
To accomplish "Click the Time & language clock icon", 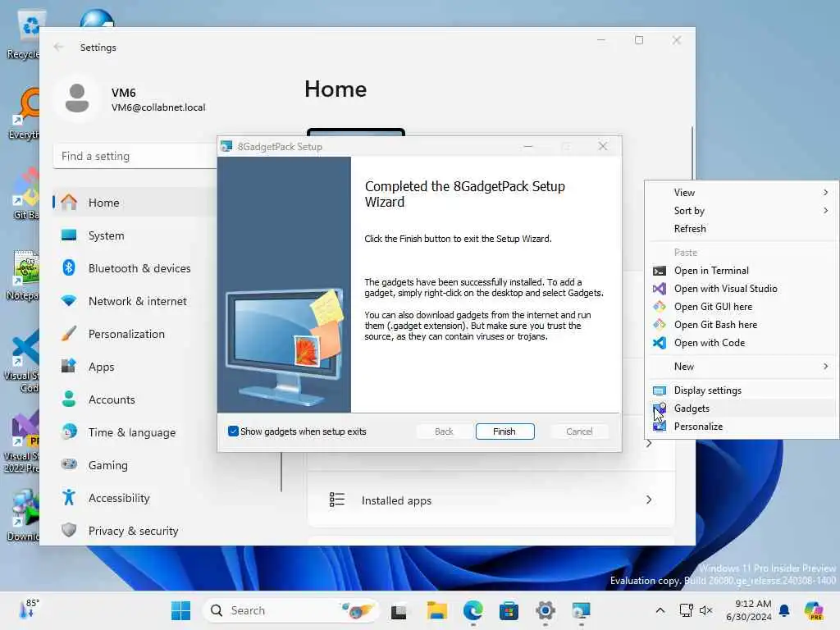I will tap(69, 431).
